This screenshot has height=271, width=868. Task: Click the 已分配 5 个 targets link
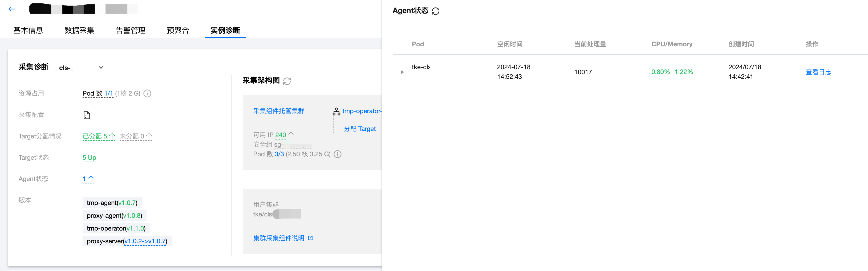(x=99, y=136)
